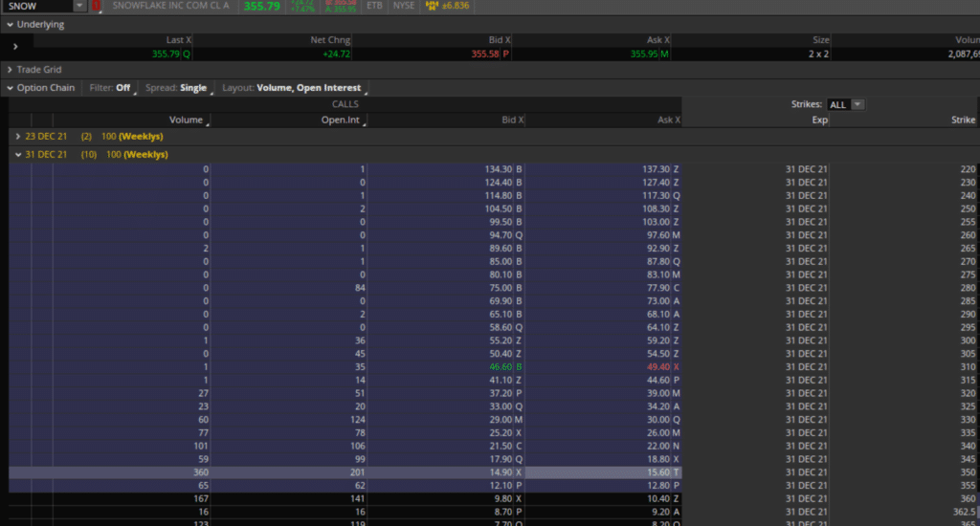This screenshot has height=526, width=980.
Task: Click the SNOW symbol input field
Action: [x=36, y=6]
